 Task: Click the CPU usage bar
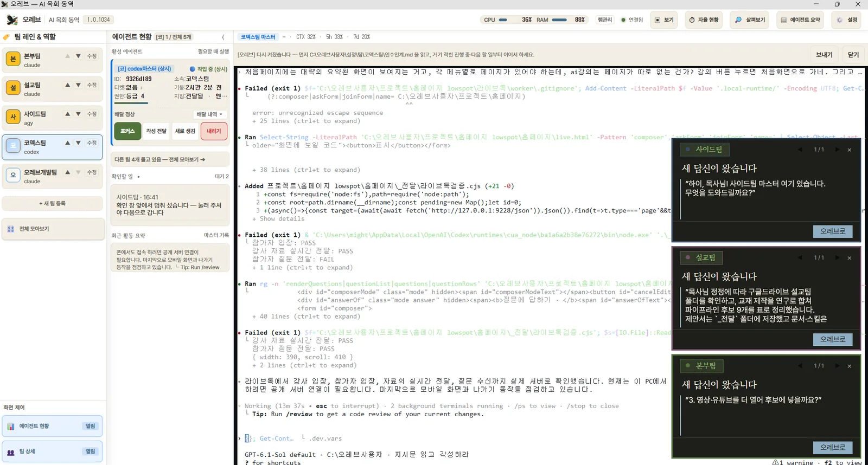tap(503, 20)
